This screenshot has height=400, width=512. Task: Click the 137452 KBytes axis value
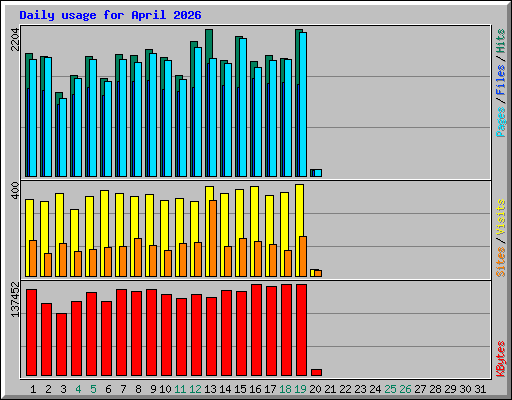(x=15, y=299)
